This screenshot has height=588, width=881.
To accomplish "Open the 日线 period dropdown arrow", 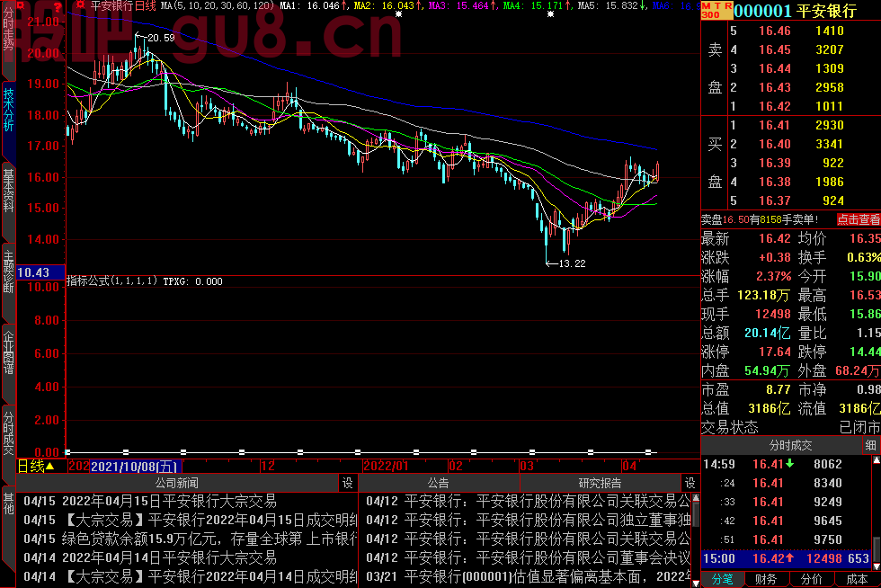I will coord(50,466).
